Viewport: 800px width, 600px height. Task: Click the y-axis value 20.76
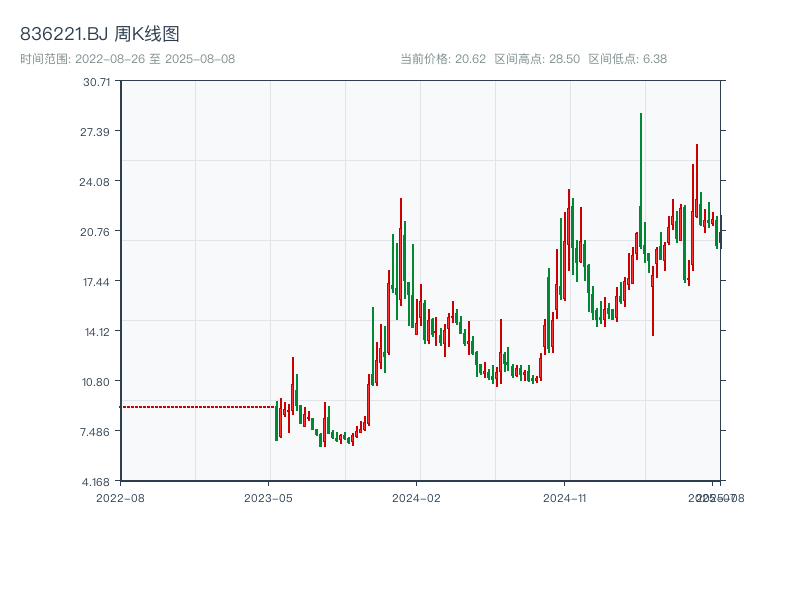point(95,232)
